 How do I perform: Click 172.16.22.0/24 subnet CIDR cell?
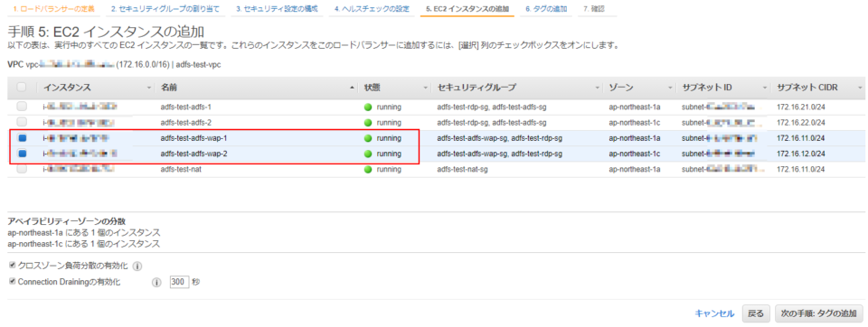[802, 122]
